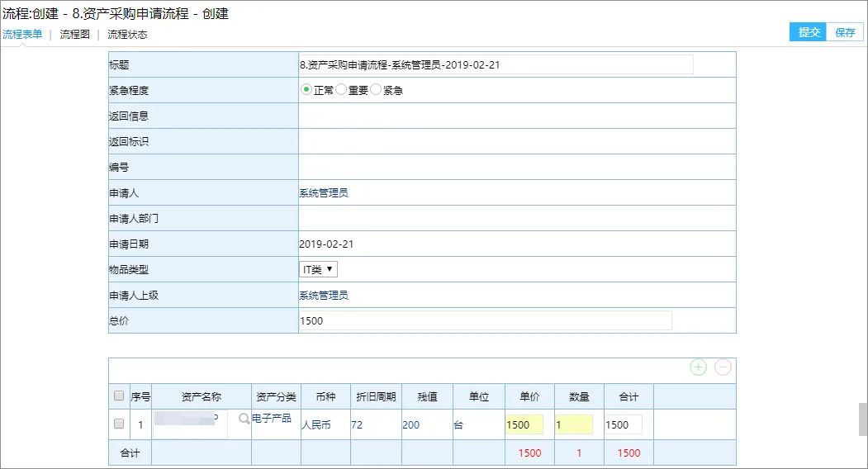Viewport: 868px width, 469px height.
Task: Click the 数量 input field in row 1
Action: pos(574,424)
